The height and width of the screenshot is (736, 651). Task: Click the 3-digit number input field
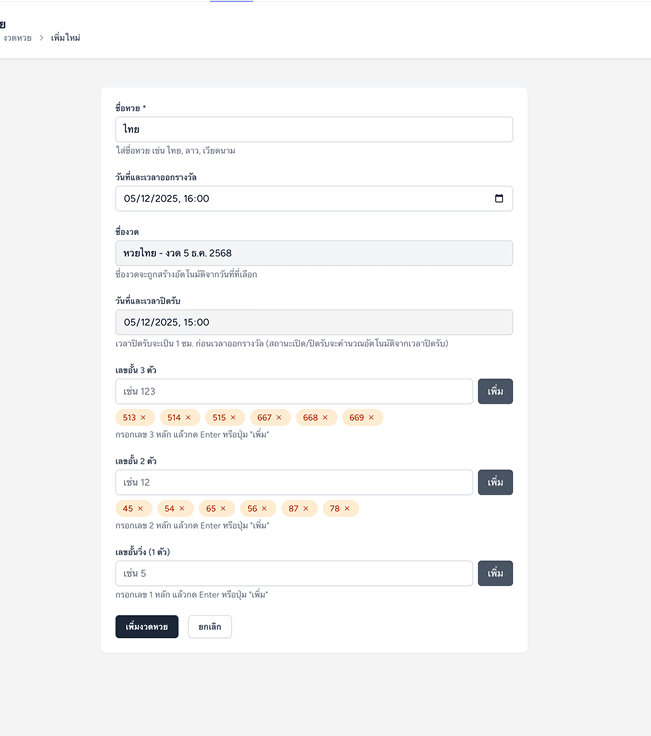[294, 391]
